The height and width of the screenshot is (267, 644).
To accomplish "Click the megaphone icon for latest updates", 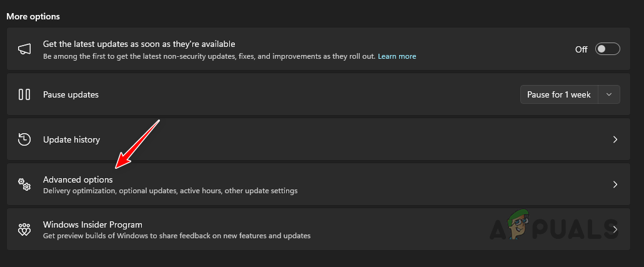I will [x=24, y=49].
